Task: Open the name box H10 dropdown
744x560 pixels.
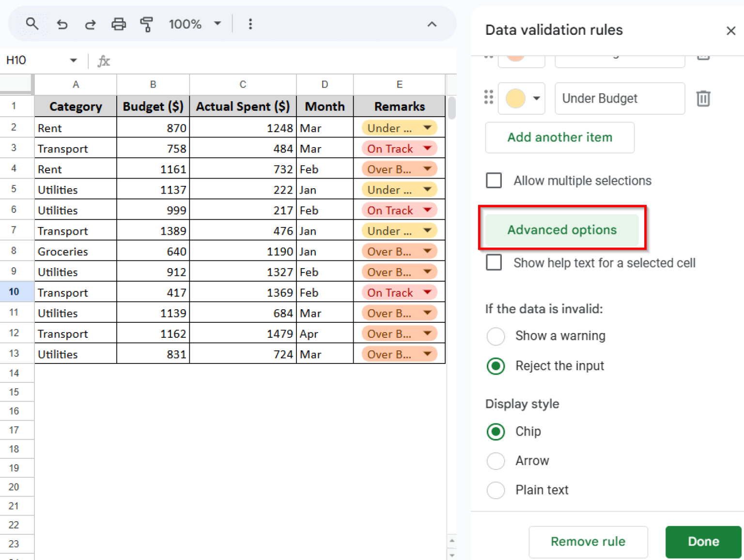Action: click(x=73, y=61)
